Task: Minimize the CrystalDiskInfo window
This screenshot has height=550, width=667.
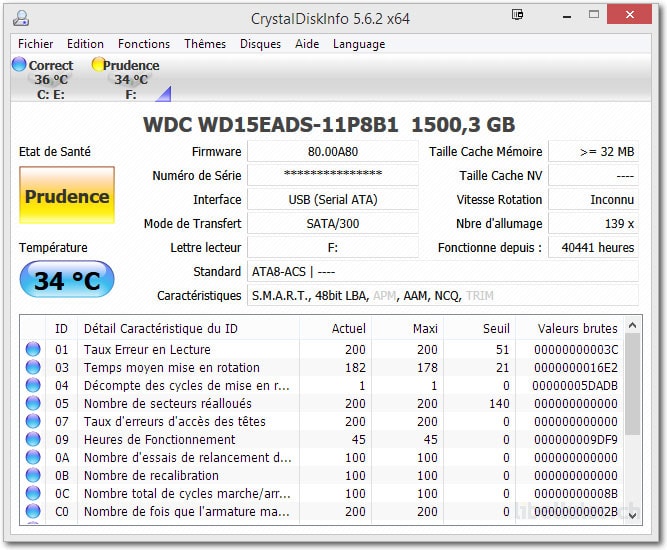Action: [567, 17]
